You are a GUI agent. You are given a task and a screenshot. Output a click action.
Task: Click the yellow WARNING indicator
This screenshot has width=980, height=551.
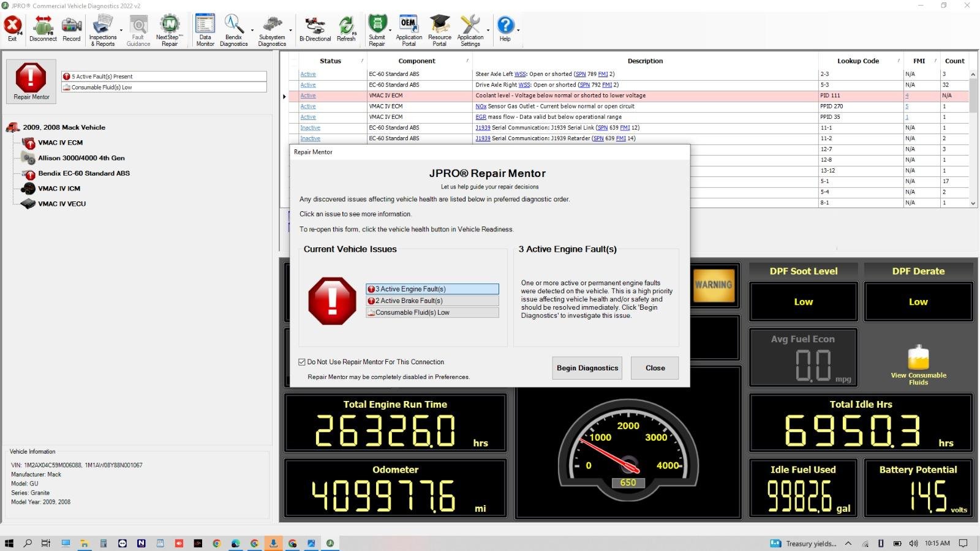point(714,285)
